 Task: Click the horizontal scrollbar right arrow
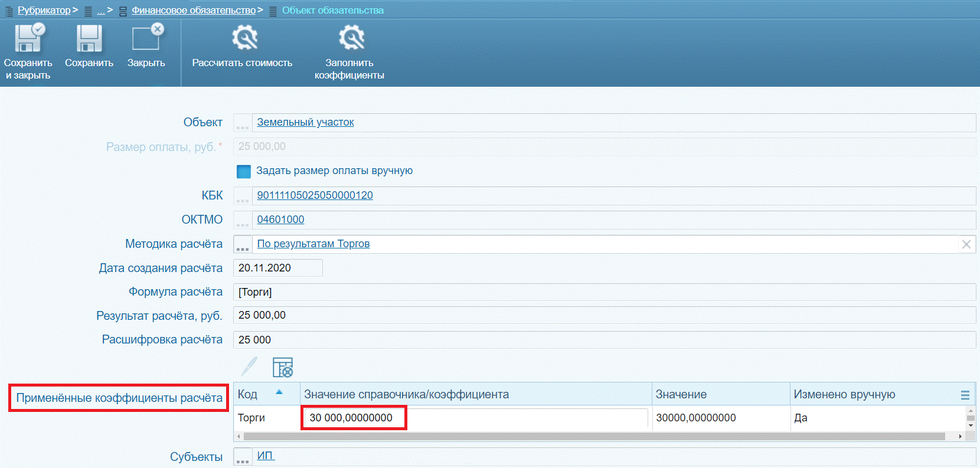coord(961,437)
